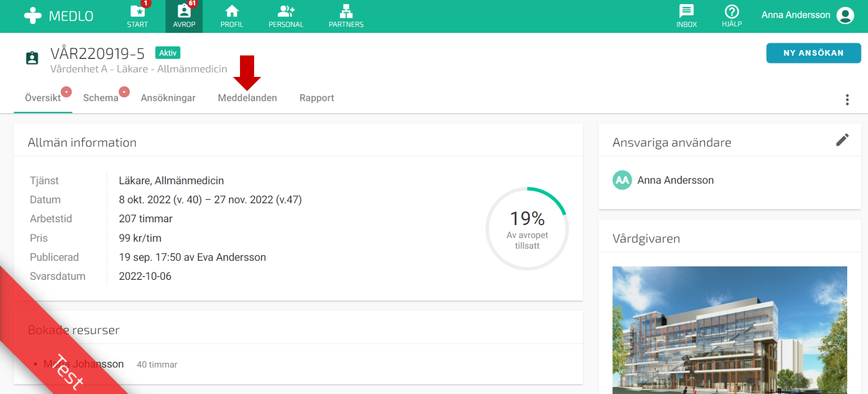The width and height of the screenshot is (868, 394).
Task: Click the published text 19 sep. 17:50 av Eva Andersson
Action: [x=192, y=257]
